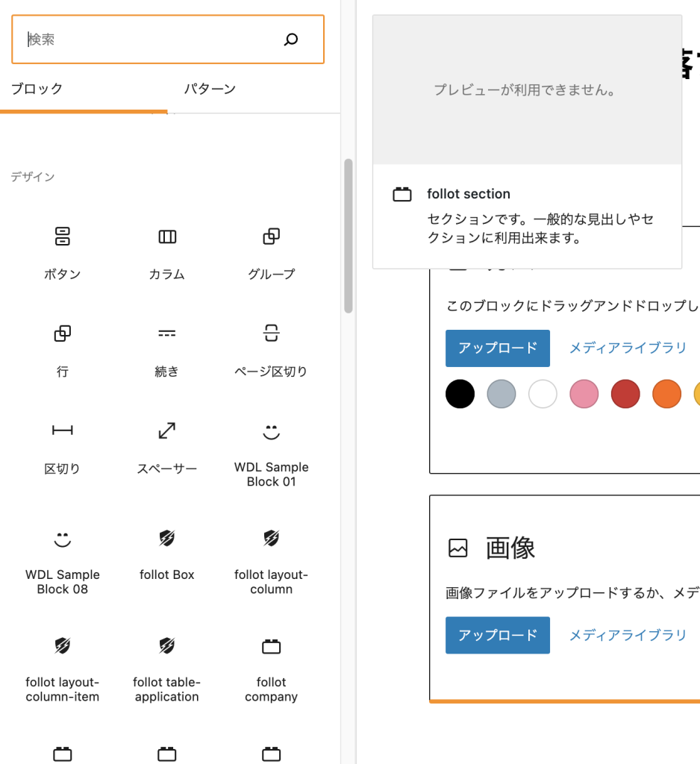Pick the black color swatch
Image resolution: width=700 pixels, height=764 pixels.
click(460, 394)
